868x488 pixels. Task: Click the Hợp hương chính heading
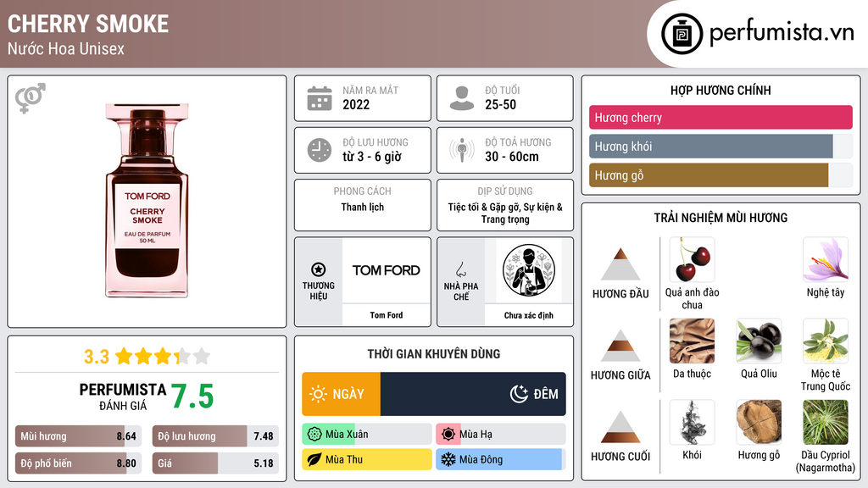point(721,90)
